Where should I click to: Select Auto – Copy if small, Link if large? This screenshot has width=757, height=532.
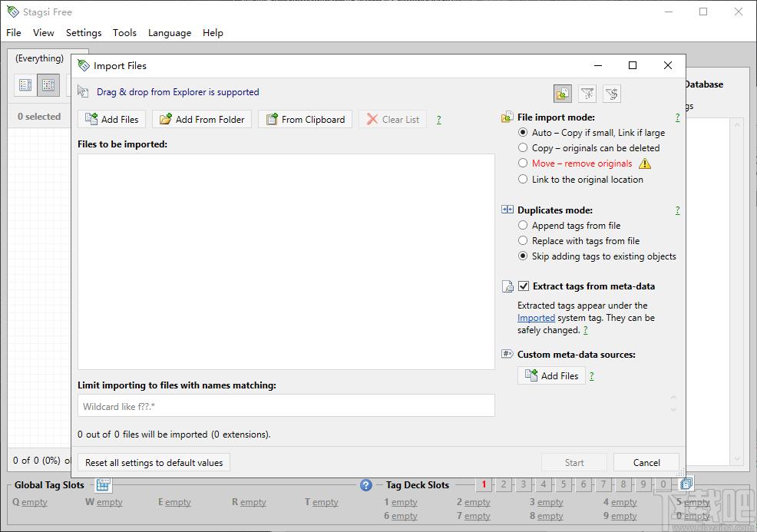point(593,132)
